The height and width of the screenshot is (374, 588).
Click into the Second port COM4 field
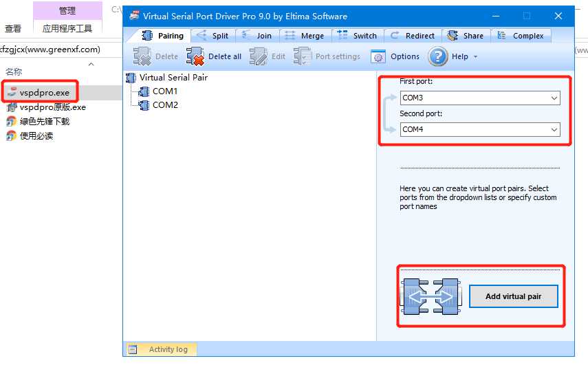pyautogui.click(x=480, y=130)
